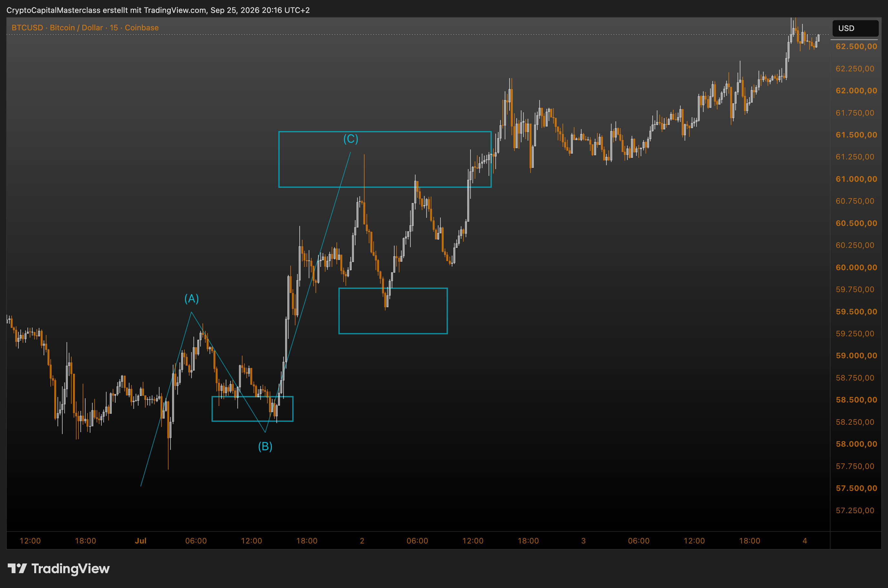Screen dimensions: 888x588
Task: Click the BTCUSD Bitcoin / Dollar symbol title
Action: [85, 28]
